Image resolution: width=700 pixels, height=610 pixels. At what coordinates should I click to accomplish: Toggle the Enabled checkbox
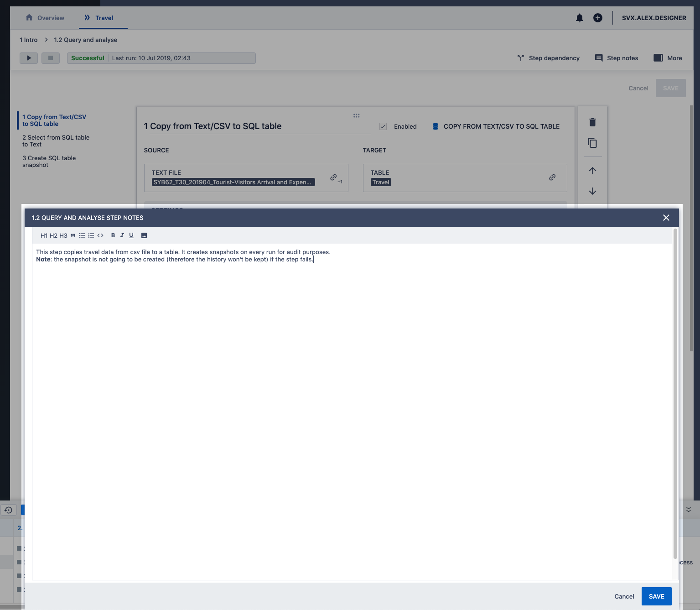[383, 126]
